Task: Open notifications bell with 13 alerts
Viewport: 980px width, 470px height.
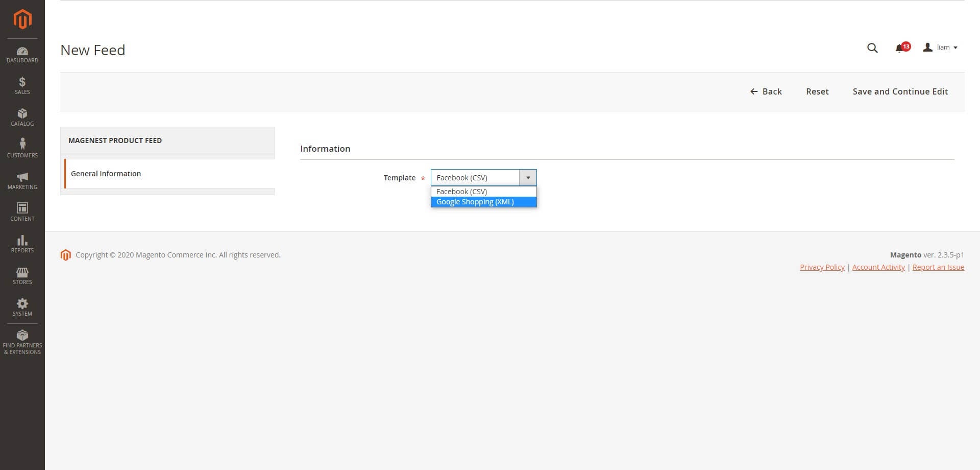Action: (x=902, y=48)
